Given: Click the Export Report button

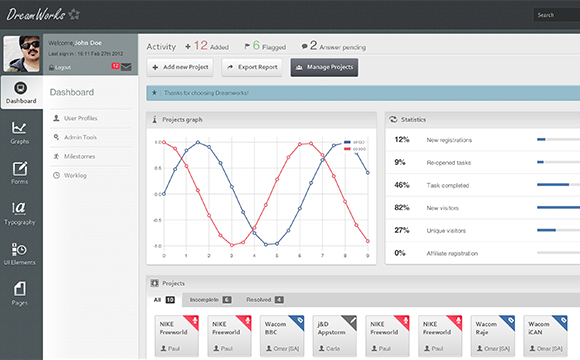Looking at the screenshot, I should pyautogui.click(x=252, y=67).
